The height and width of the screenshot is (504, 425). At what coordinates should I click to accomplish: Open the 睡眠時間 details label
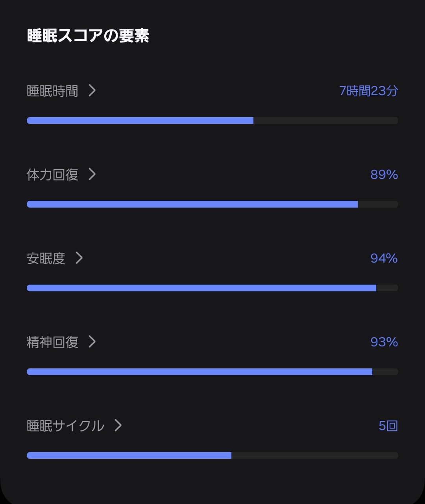[52, 91]
